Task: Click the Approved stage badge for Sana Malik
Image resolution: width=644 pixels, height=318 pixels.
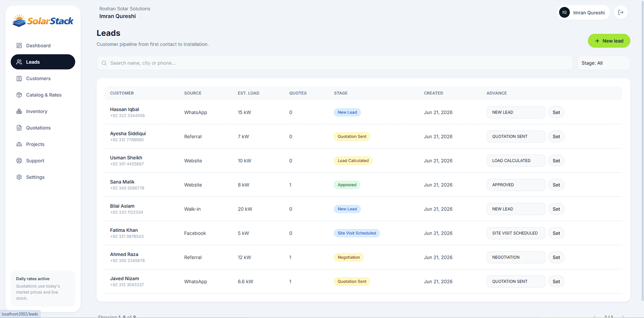Action: click(x=347, y=185)
